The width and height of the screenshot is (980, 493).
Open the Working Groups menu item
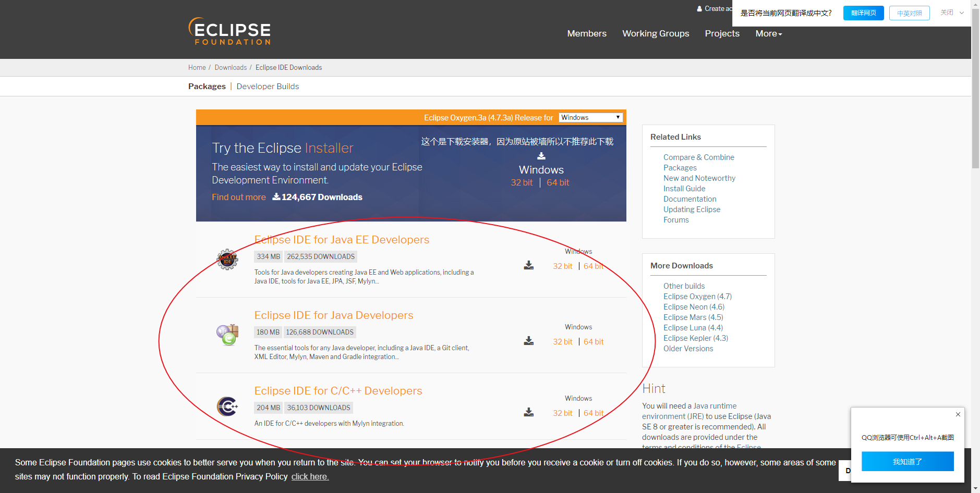click(656, 33)
